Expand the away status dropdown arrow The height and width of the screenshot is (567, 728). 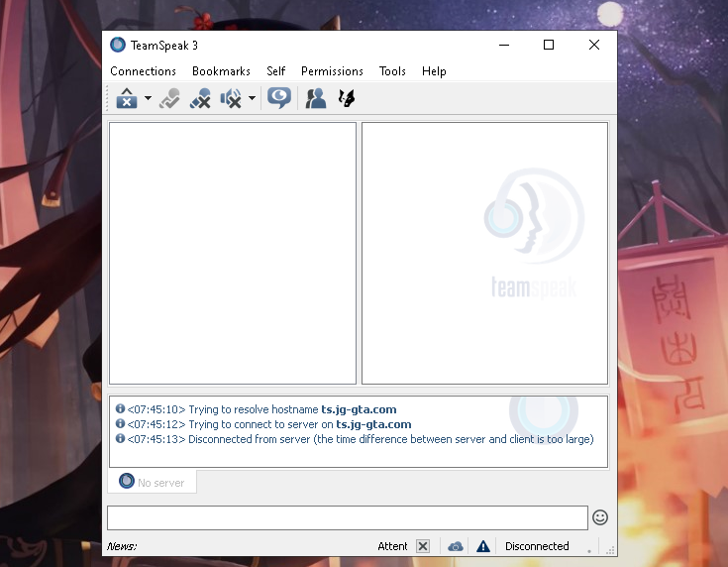point(148,98)
